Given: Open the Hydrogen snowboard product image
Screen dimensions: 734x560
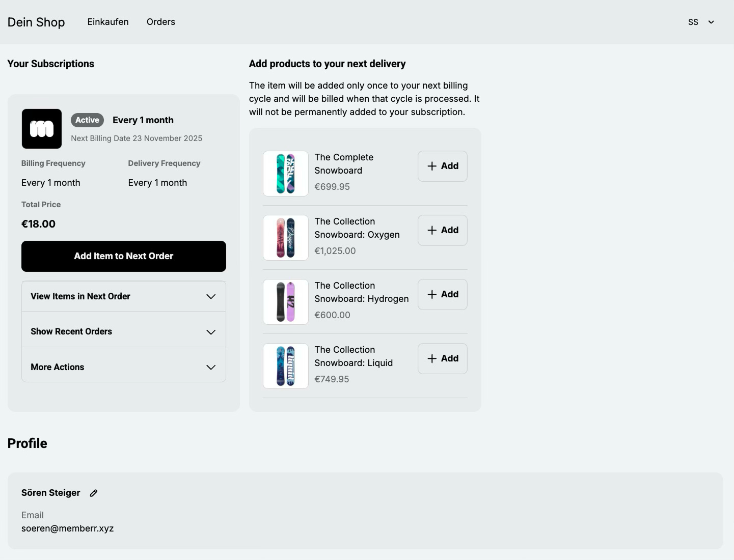Looking at the screenshot, I should point(286,302).
